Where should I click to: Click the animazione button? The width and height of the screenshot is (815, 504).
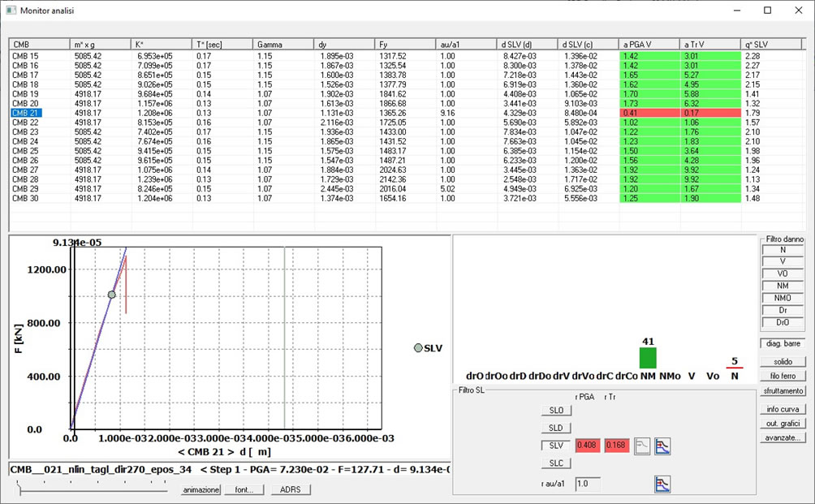(201, 490)
